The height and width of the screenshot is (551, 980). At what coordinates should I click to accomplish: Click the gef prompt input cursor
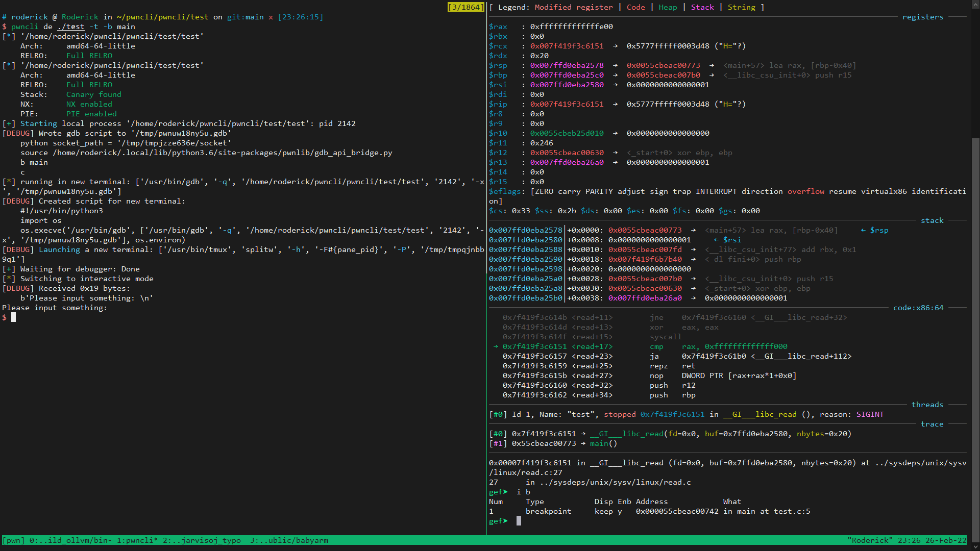(x=519, y=521)
